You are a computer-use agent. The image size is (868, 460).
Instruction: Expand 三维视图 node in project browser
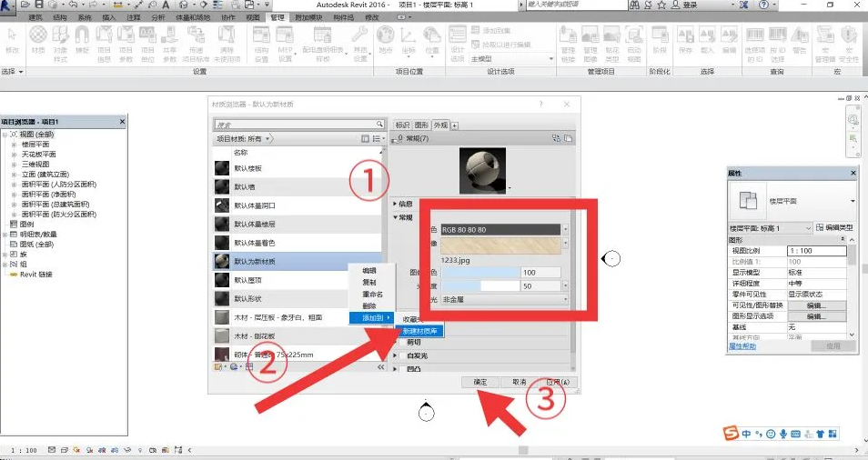14,165
